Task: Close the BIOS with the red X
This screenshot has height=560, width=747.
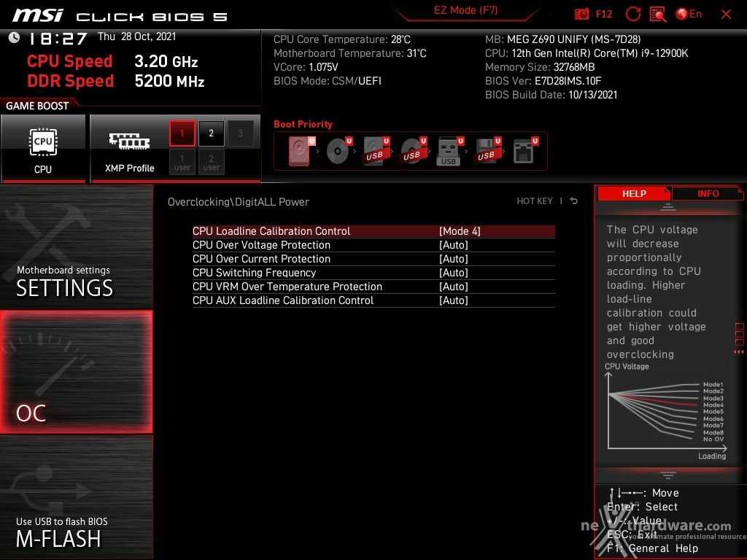Action: point(726,15)
